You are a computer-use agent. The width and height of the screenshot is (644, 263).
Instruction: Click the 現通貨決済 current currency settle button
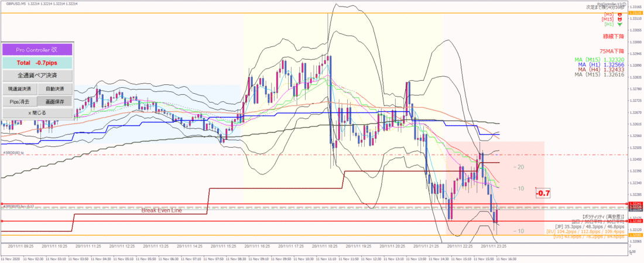(20, 88)
